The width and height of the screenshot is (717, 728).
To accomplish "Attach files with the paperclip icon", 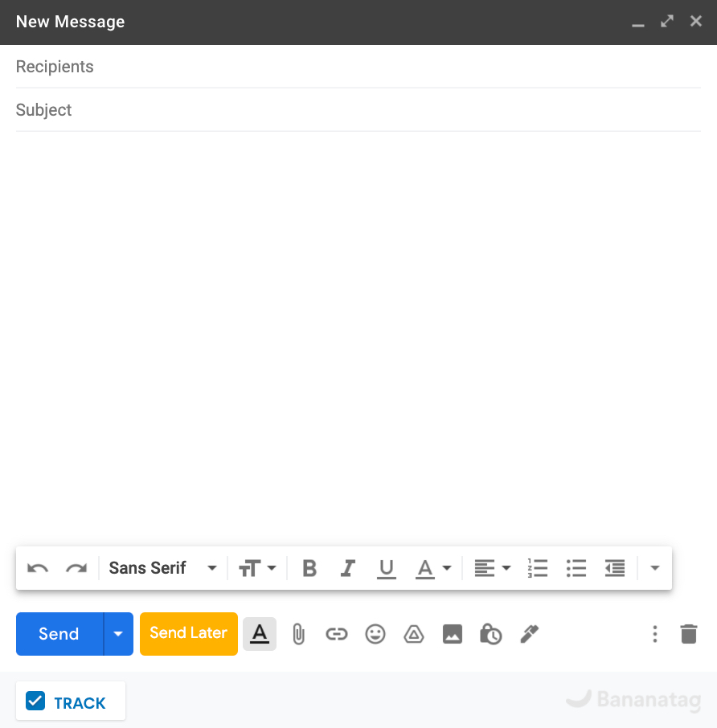I will tap(298, 634).
